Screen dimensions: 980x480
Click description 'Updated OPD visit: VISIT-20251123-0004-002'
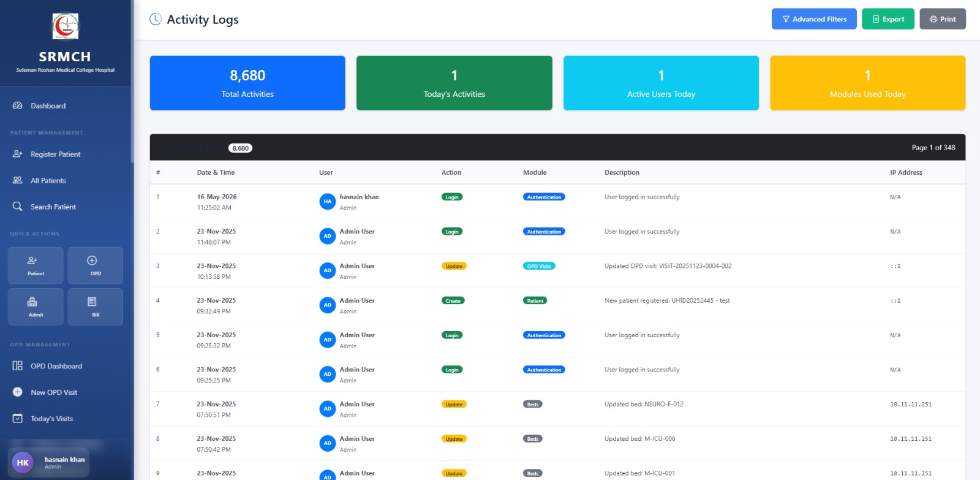point(668,266)
